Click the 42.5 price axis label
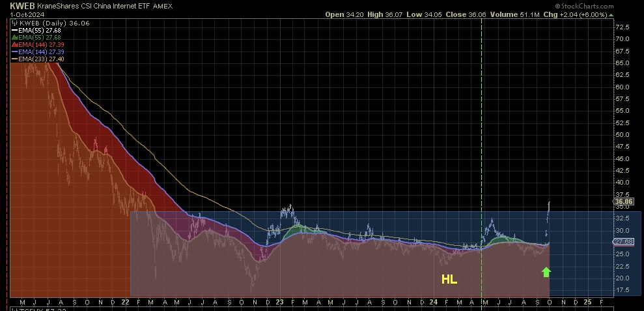 (623, 171)
